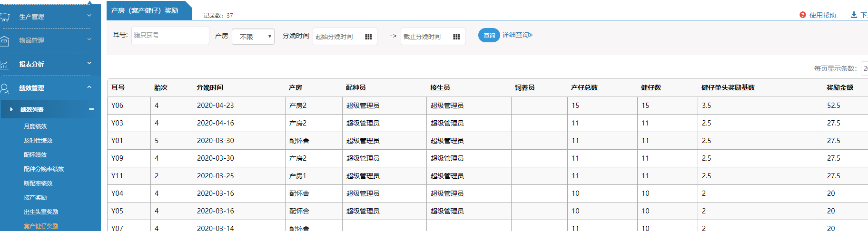
Task: Open the end farrowing date calendar icon
Action: [x=456, y=37]
